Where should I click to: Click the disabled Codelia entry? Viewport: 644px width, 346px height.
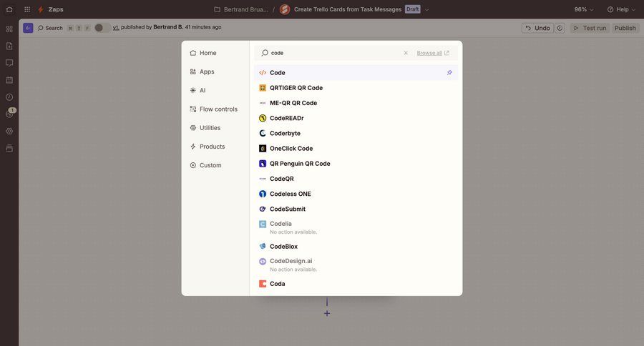(356, 227)
